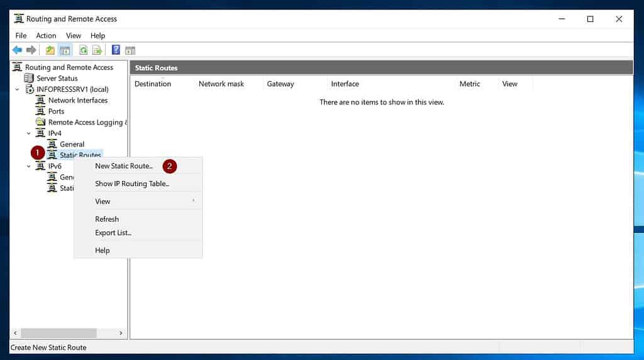644x360 pixels.
Task: Click the Forward arrow toolbar icon
Action: [31, 50]
